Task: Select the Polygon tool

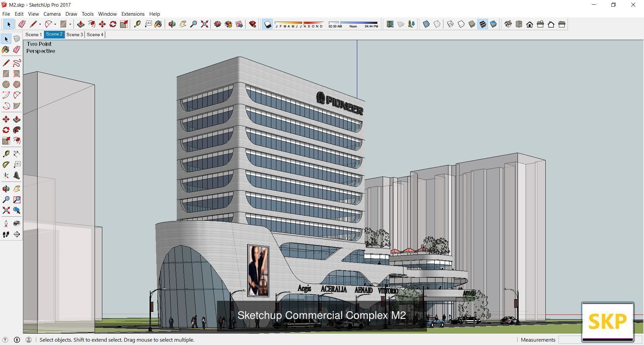Action: [17, 84]
